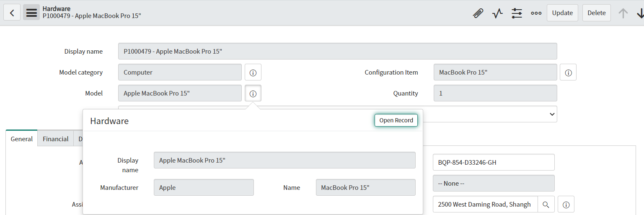Go to previous record up arrow
The width and height of the screenshot is (644, 215).
click(x=623, y=13)
